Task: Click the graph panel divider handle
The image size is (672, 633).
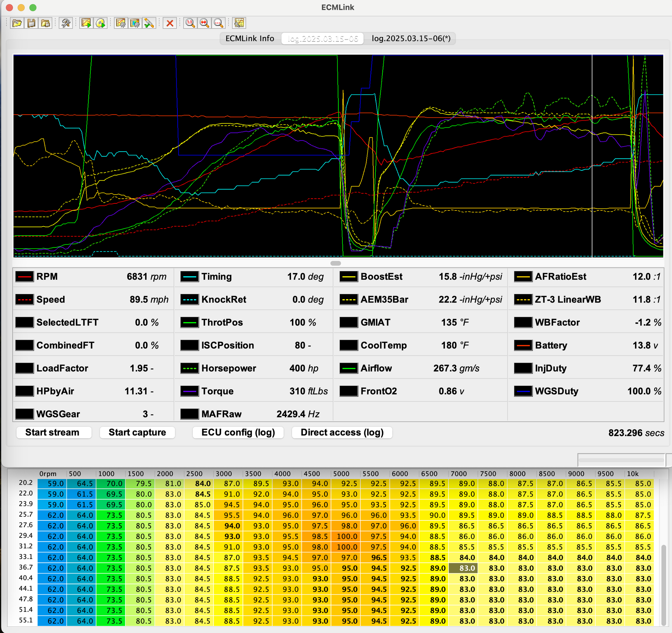Action: (x=336, y=263)
